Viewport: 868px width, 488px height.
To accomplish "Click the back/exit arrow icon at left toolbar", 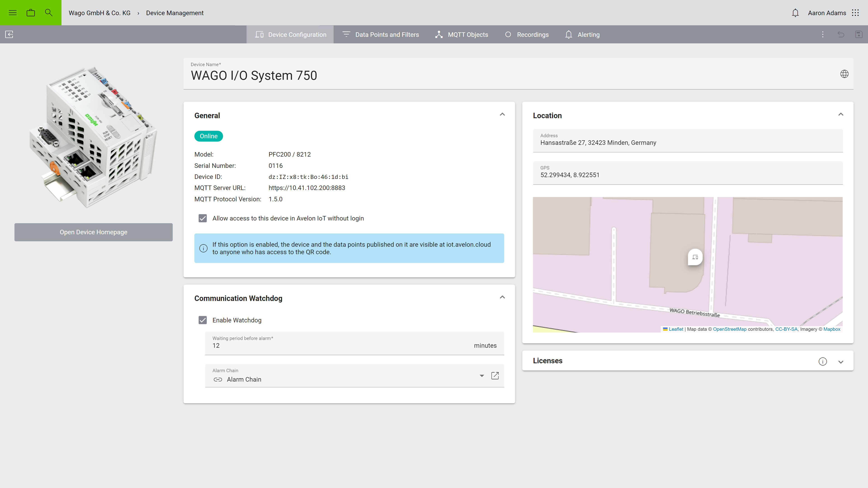I will click(x=9, y=34).
